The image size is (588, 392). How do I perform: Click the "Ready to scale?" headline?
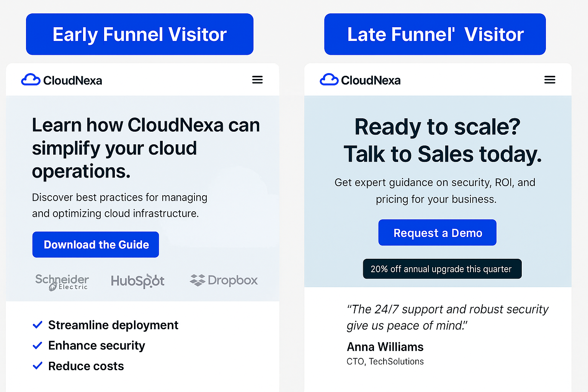click(438, 127)
